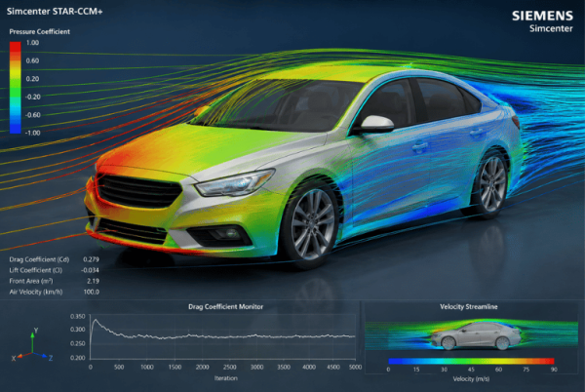585x392 pixels.
Task: Click the 0.300 y-axis label on drag plot
Action: click(78, 330)
